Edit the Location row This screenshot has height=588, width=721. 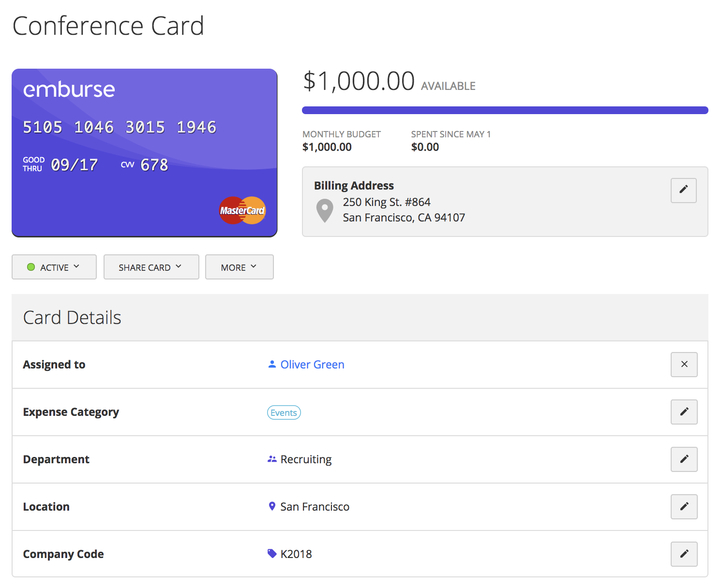tap(684, 506)
